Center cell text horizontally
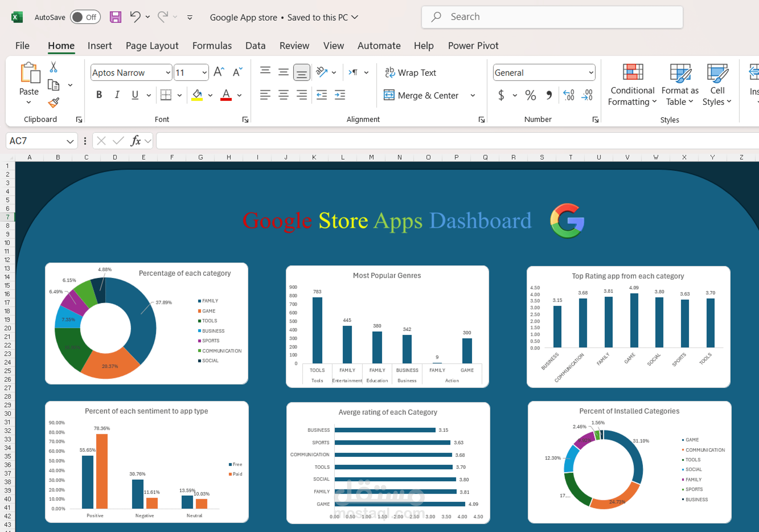The height and width of the screenshot is (532, 759). (x=283, y=95)
